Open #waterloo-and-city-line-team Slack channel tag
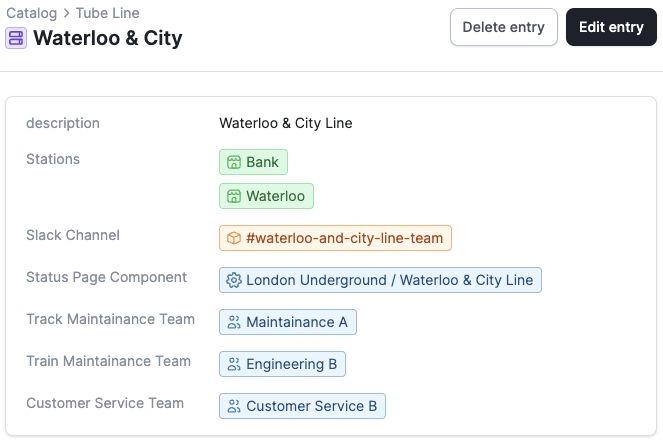The height and width of the screenshot is (444, 663). click(x=345, y=238)
